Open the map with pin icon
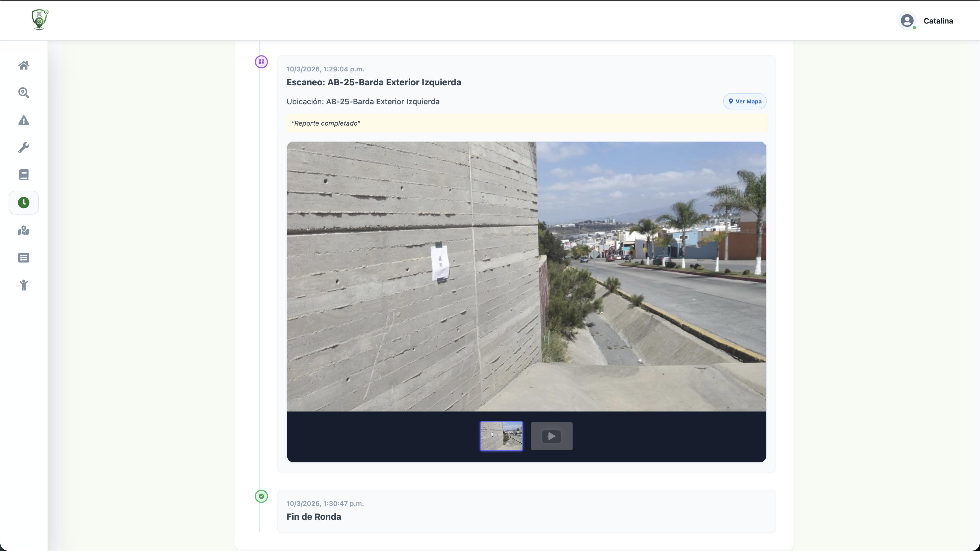Image resolution: width=980 pixels, height=551 pixels. coord(24,231)
